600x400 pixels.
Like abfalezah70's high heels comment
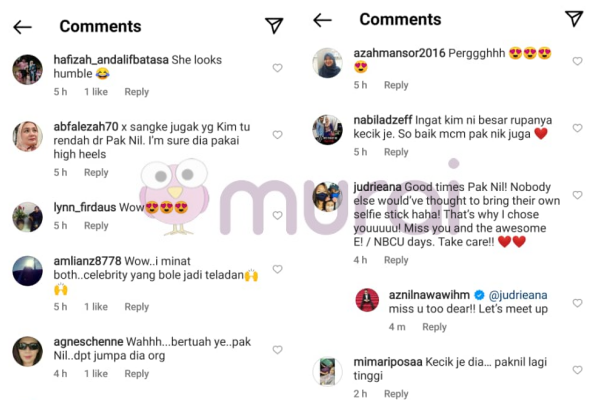click(x=277, y=135)
